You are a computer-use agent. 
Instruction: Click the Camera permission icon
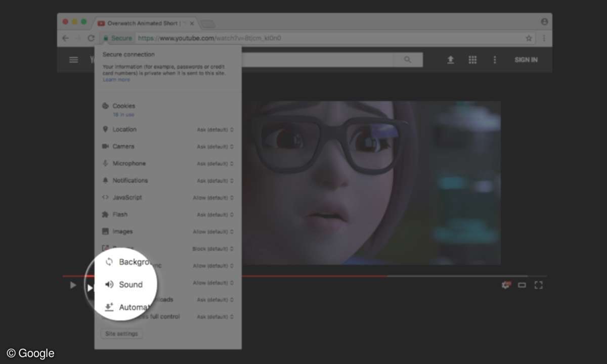coord(105,146)
